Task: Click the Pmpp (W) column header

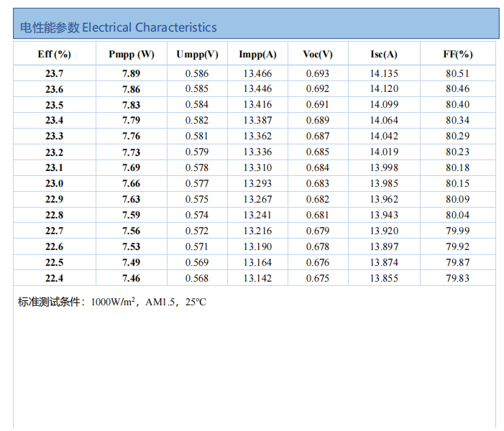Action: pos(131,55)
